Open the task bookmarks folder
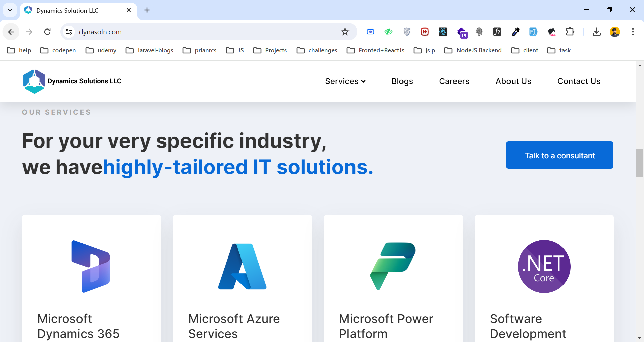The width and height of the screenshot is (644, 342). coord(559,50)
